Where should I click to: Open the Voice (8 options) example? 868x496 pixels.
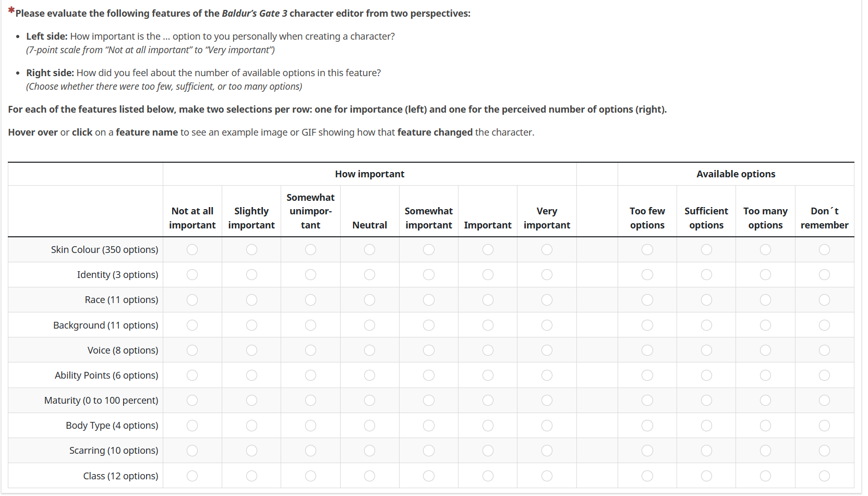(123, 350)
